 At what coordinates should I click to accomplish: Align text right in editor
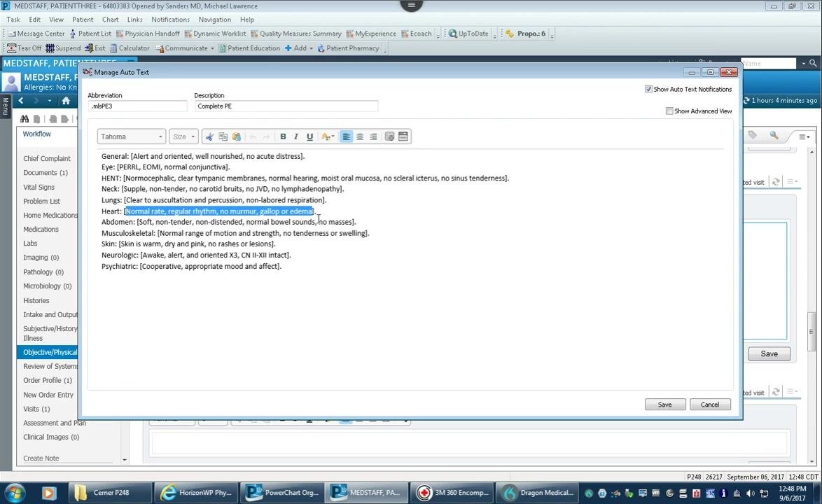coord(373,136)
